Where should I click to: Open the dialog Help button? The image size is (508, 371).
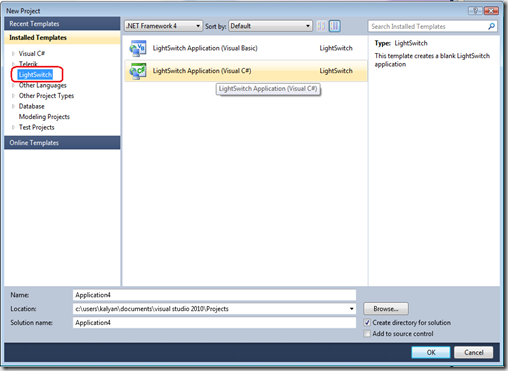coord(475,11)
